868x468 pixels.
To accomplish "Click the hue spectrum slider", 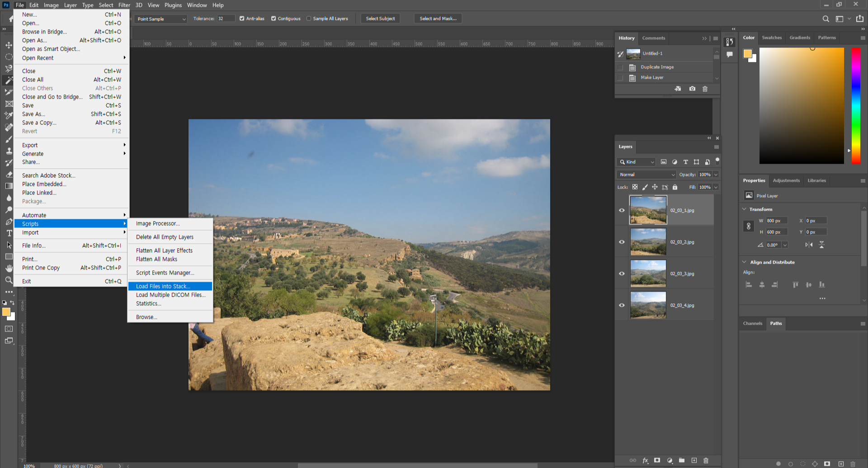I will [x=856, y=105].
